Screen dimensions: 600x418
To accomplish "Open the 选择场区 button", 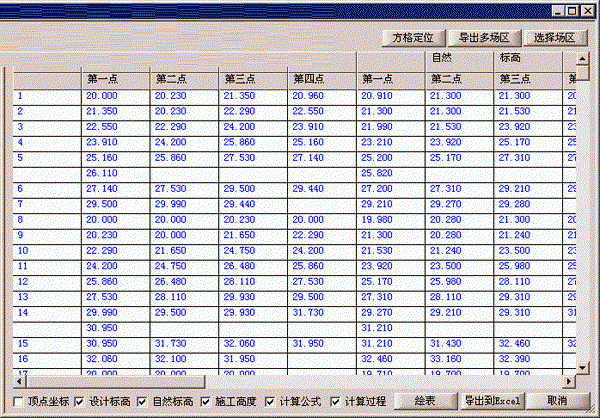I will (555, 38).
